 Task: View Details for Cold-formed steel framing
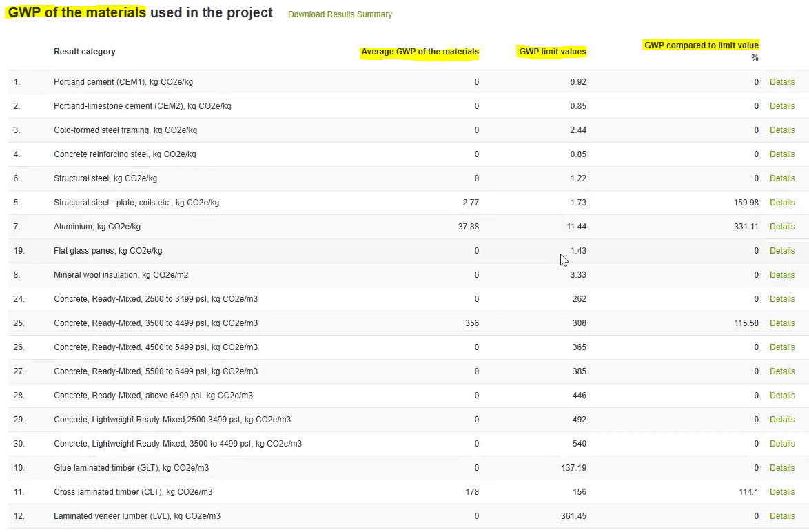pos(782,130)
